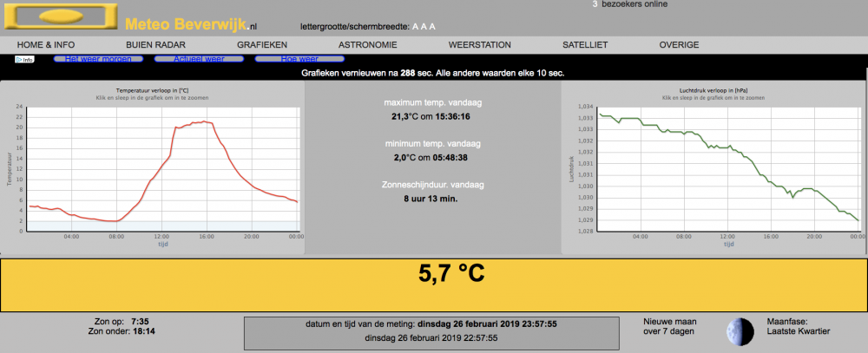Select the middle A font-size option

point(424,27)
